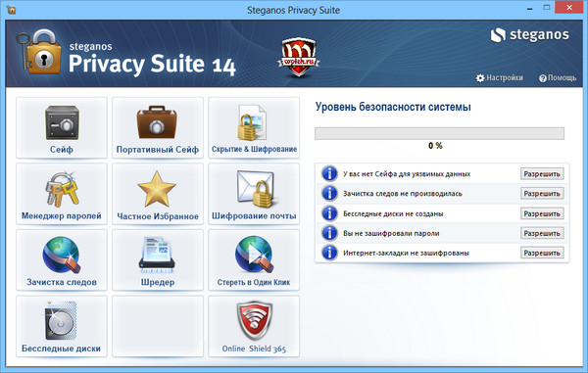Click the Steganos padlock logo in header

39,52
